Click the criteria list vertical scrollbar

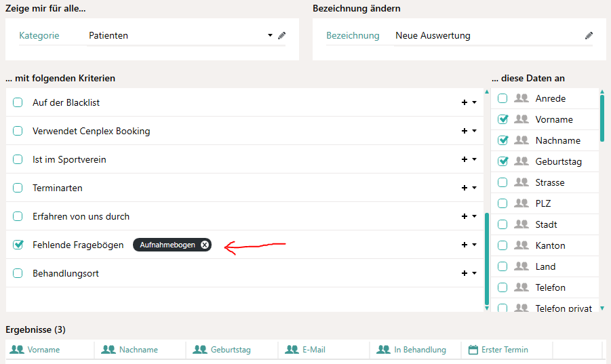[x=486, y=258]
